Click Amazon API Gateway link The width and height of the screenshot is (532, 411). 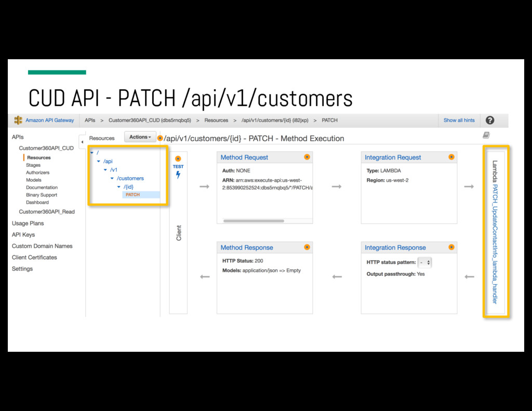(49, 120)
